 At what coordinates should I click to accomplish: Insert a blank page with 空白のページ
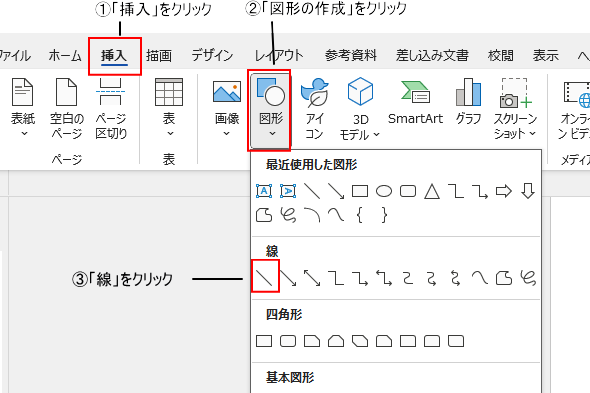pyautogui.click(x=67, y=108)
